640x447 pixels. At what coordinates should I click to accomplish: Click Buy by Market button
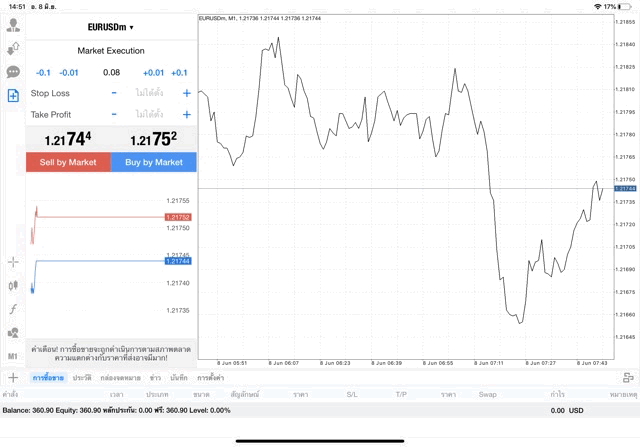[x=154, y=162]
